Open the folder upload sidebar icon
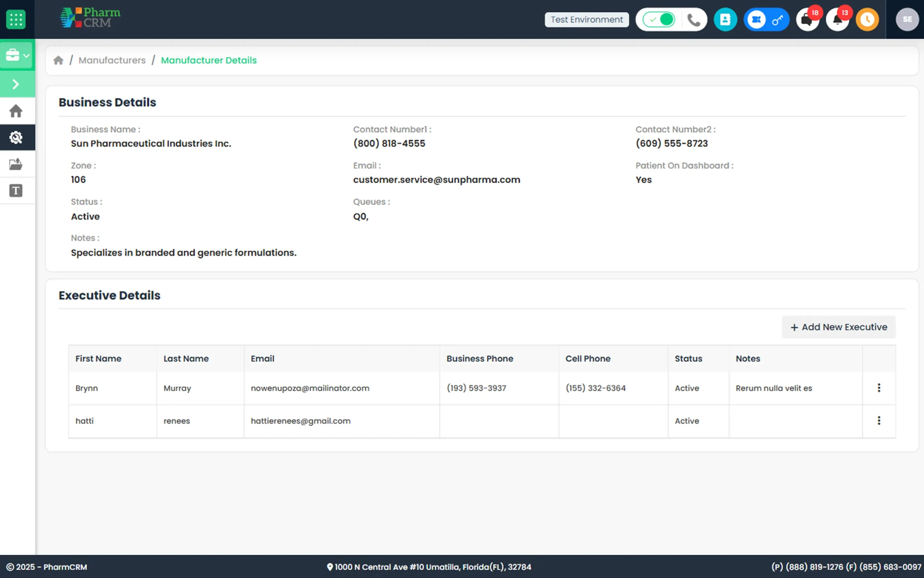This screenshot has width=924, height=578. tap(16, 164)
